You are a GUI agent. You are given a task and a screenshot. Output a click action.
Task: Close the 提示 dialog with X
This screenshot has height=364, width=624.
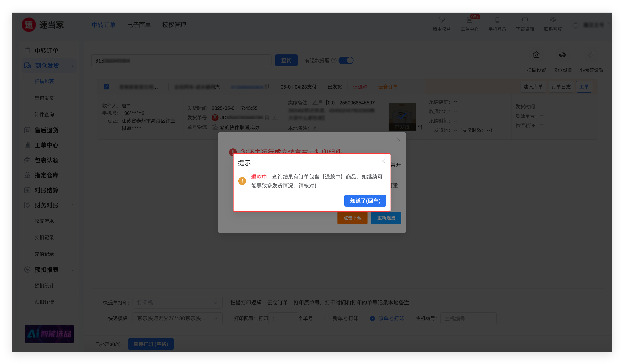[383, 161]
